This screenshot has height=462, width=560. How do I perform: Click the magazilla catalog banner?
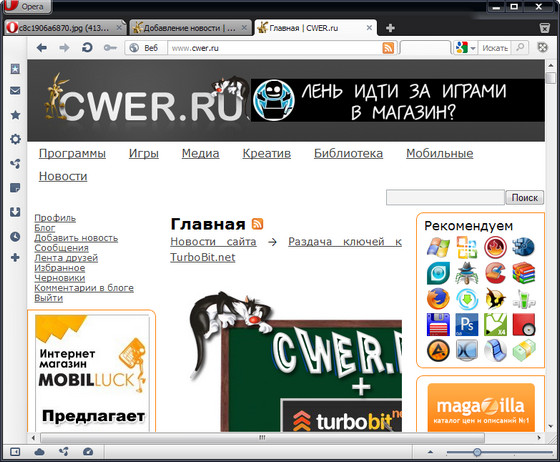(481, 408)
